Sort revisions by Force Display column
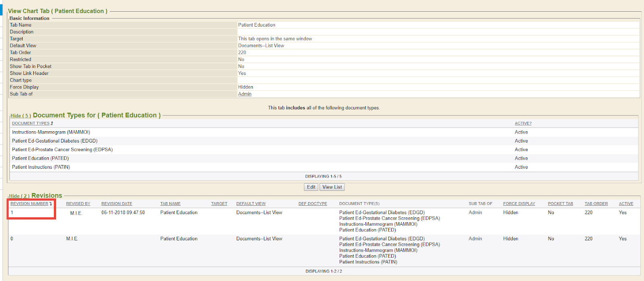644x281 pixels. tap(519, 204)
